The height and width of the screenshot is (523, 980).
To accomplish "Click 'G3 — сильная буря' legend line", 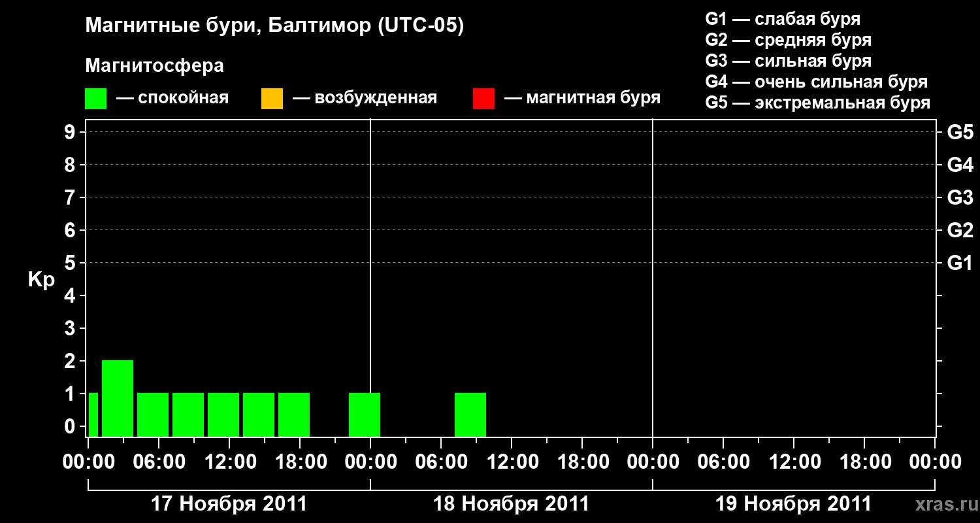I will tap(788, 61).
